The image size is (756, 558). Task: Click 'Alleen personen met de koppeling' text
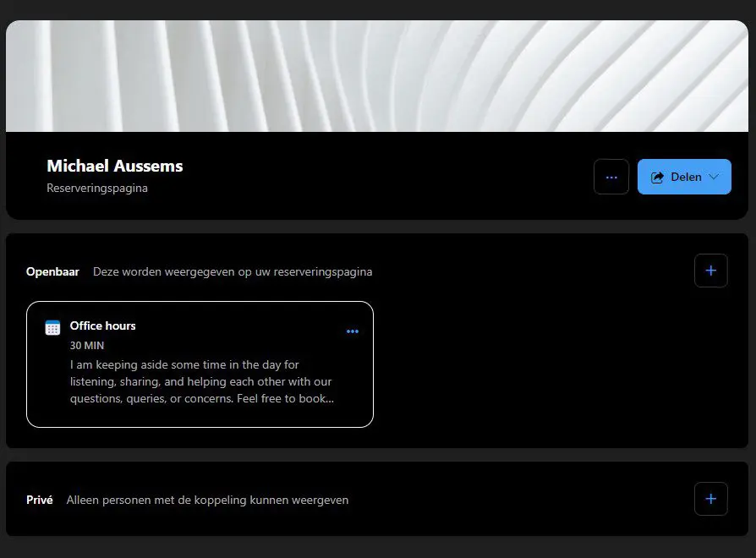(207, 500)
